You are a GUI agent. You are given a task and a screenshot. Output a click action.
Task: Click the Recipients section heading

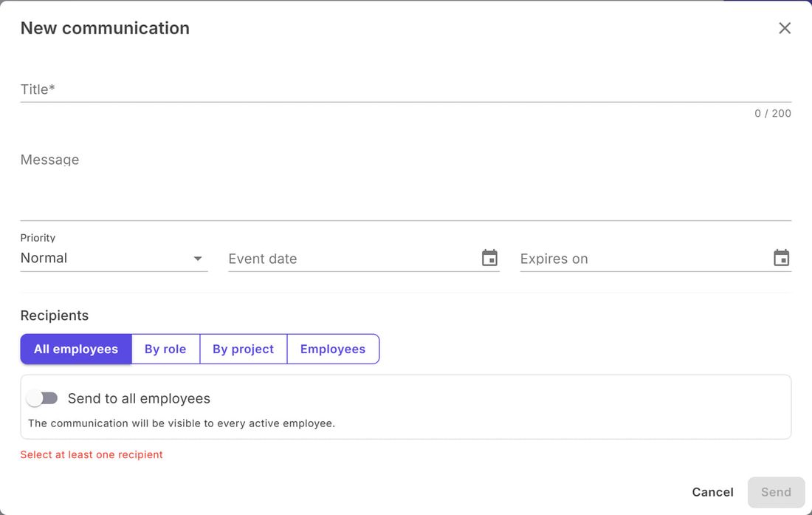tap(55, 316)
